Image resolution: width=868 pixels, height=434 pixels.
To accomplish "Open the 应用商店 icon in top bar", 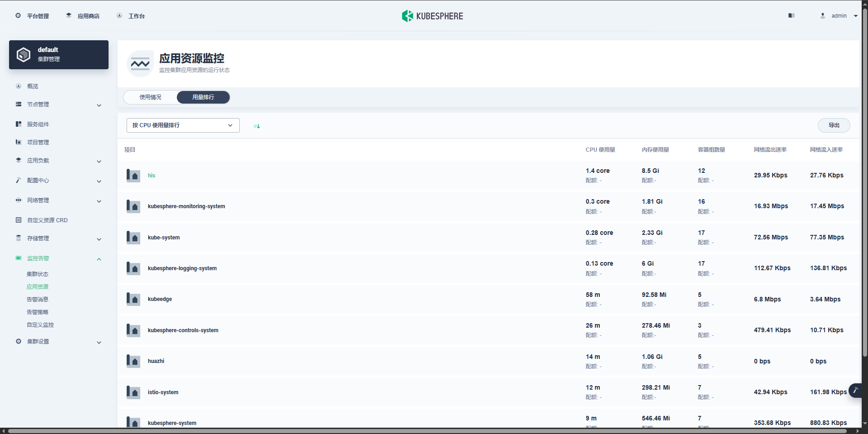I will [69, 15].
